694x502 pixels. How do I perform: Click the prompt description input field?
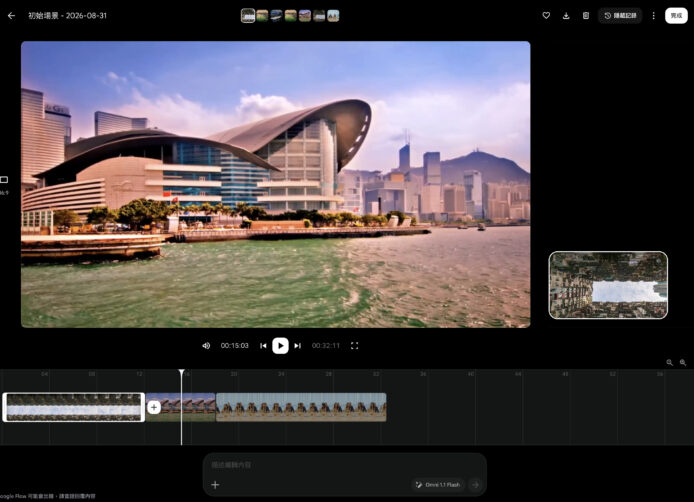point(345,465)
